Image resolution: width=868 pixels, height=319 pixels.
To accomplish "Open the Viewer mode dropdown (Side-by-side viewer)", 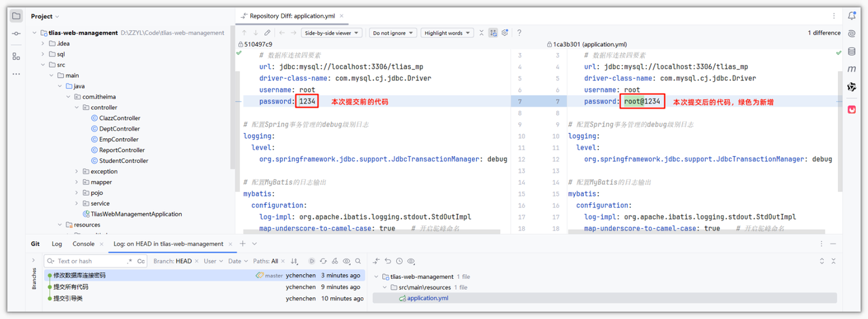I will [332, 33].
